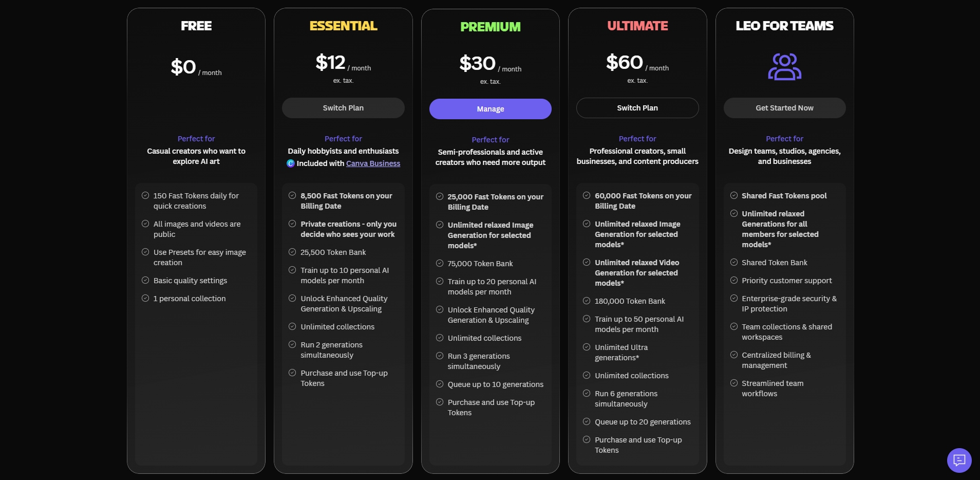Switch to the Essential plan
Viewport: 980px width, 480px height.
pyautogui.click(x=343, y=108)
